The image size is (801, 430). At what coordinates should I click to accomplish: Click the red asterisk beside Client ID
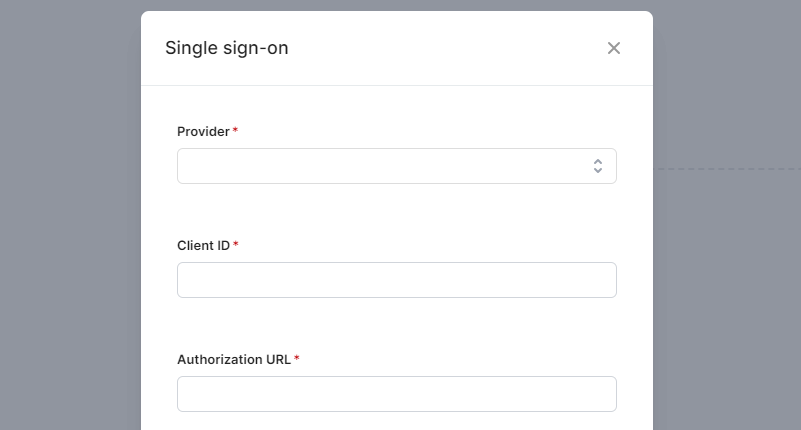coord(236,244)
